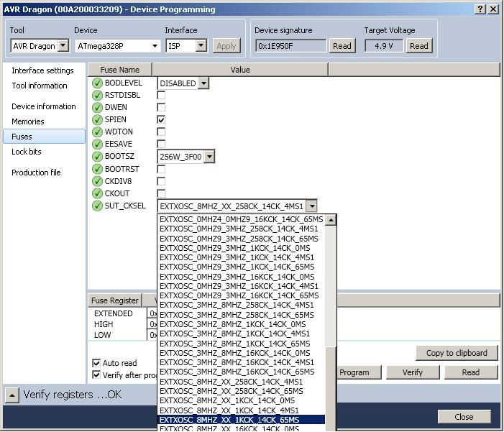Screen dimensions: 504x432
Task: Select EXTXOSC_8MHZ_XX_1KCK_14CK_0MS option
Action: click(x=241, y=400)
